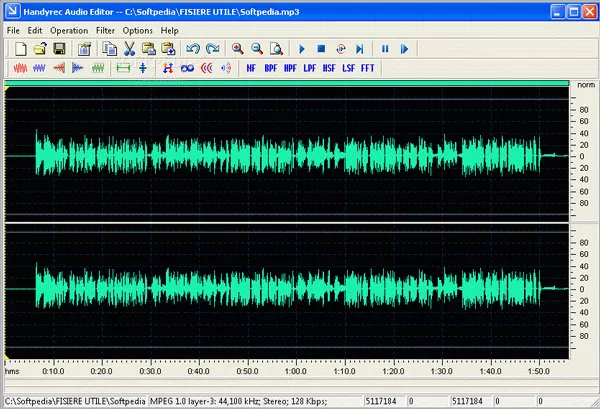Click the 1:00.0 mark on the time ruler
The width and height of the screenshot is (600, 409).
click(x=295, y=371)
